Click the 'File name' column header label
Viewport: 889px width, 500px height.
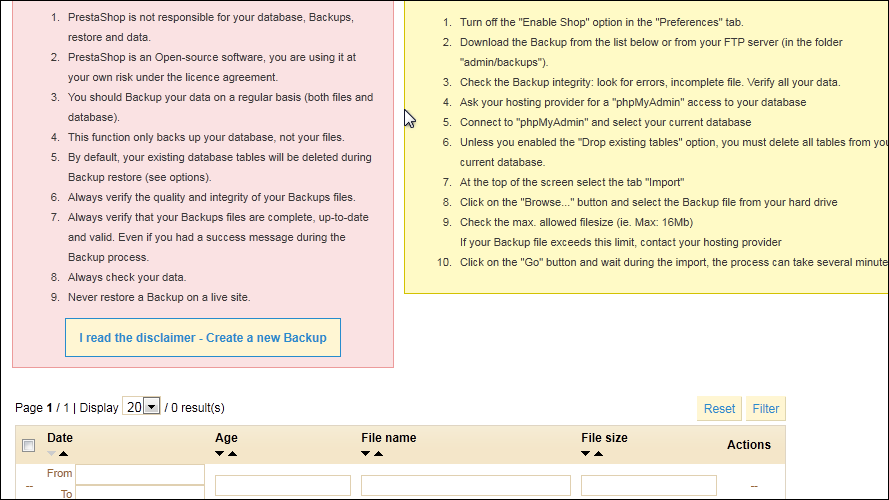point(388,438)
